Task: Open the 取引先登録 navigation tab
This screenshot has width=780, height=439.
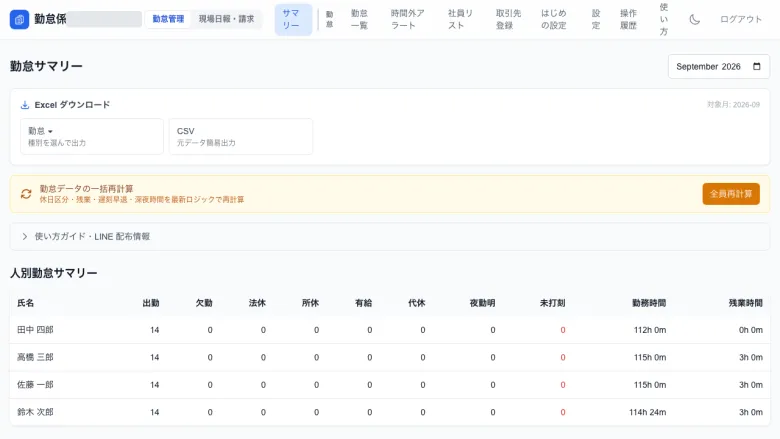Action: click(508, 19)
